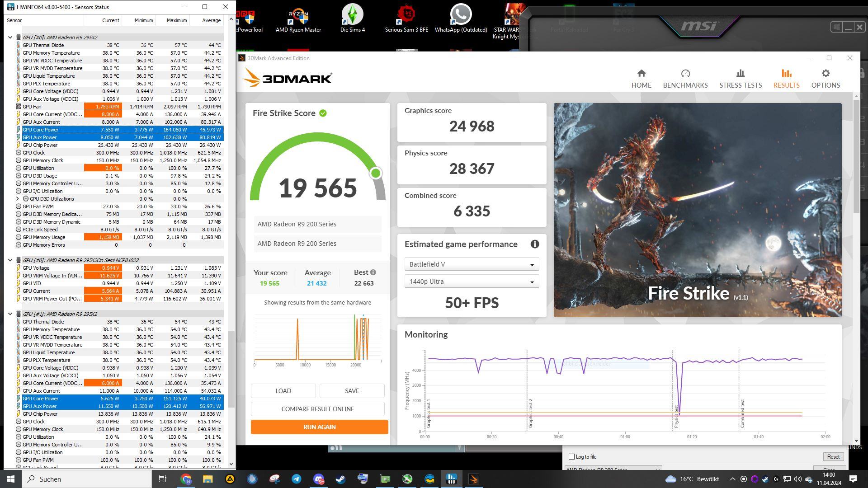868x488 pixels.
Task: Open Telegram from the taskbar
Action: tap(296, 479)
